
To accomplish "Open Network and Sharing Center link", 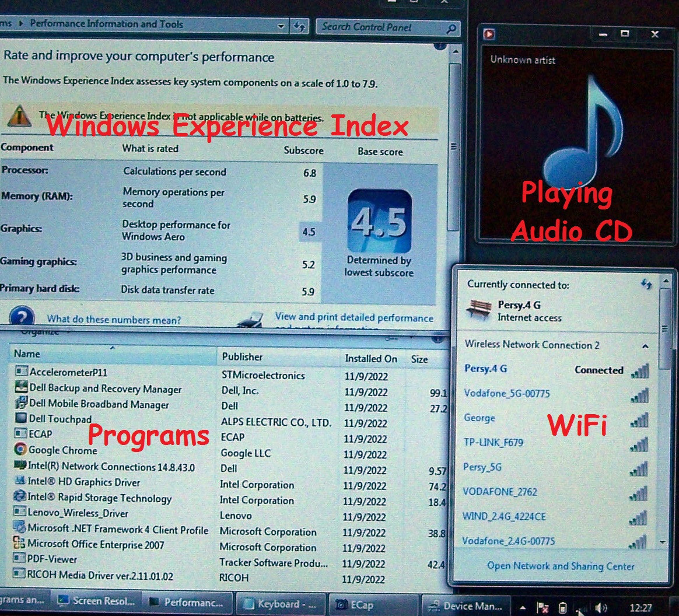I will 561,566.
